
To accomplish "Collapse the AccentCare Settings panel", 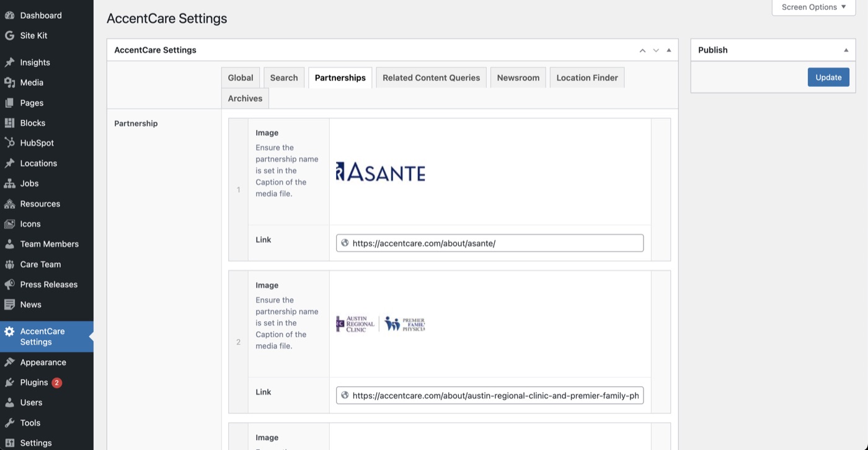I will [x=668, y=50].
